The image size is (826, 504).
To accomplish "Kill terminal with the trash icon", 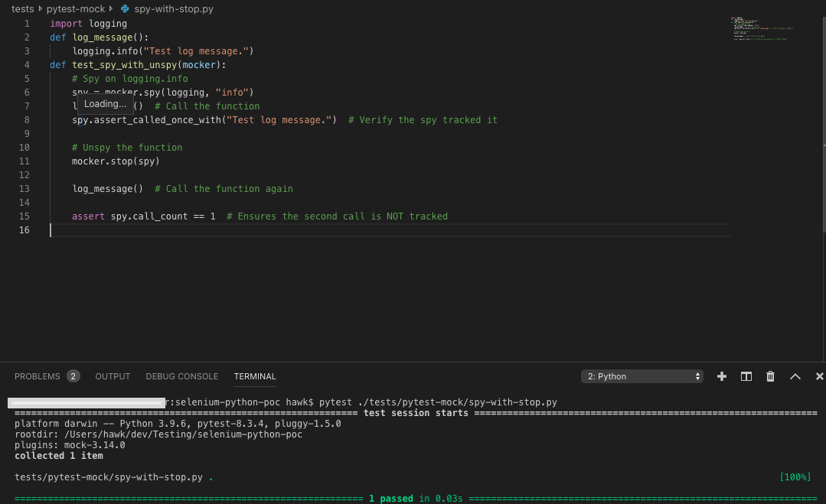I will coord(770,376).
